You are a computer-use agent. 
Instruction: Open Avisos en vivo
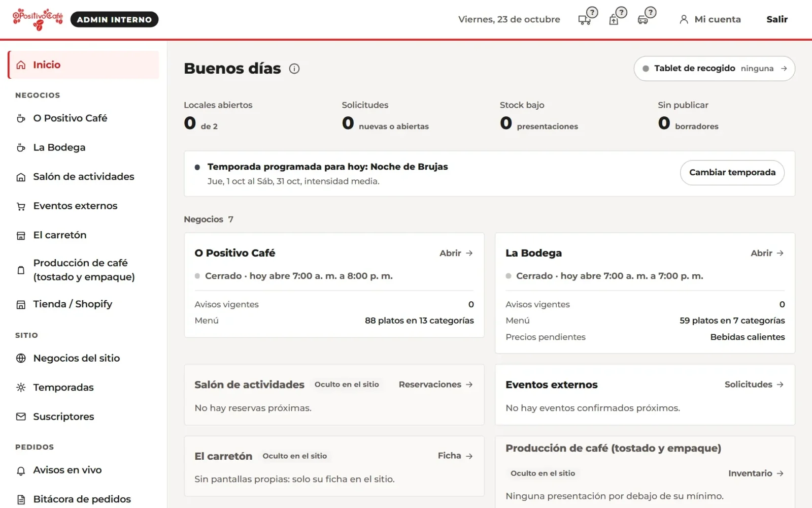tap(83, 470)
